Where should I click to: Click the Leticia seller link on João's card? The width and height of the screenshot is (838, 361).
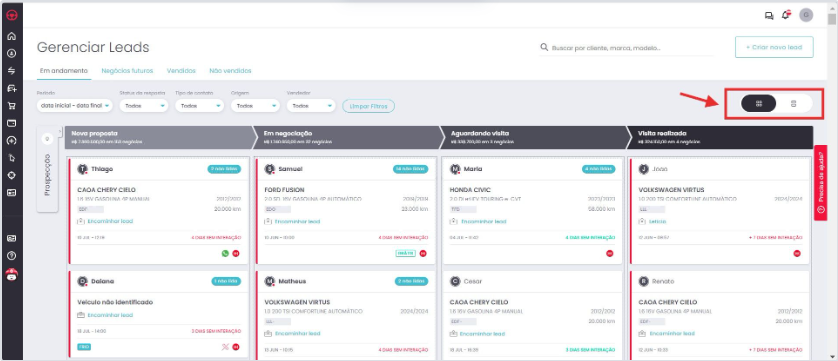[657, 221]
